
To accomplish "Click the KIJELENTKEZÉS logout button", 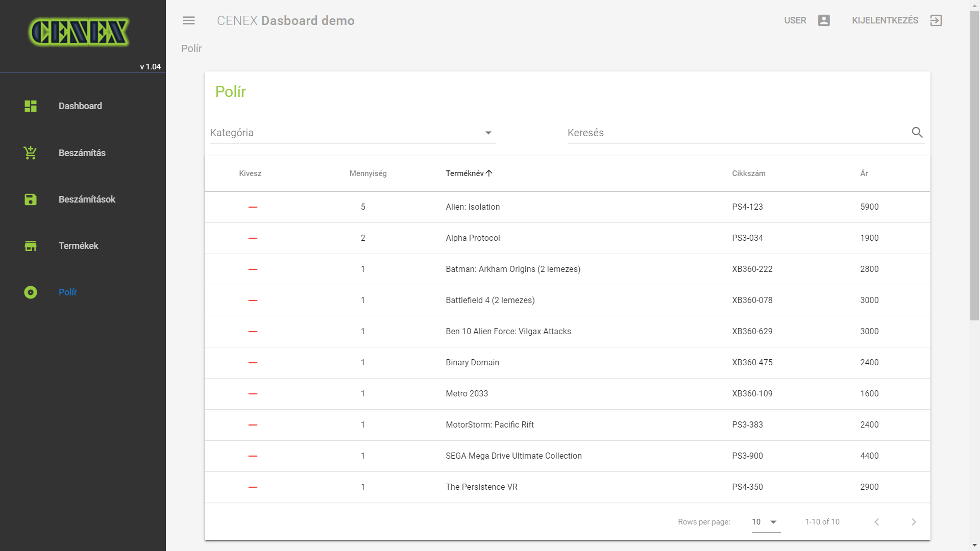I will 885,20.
